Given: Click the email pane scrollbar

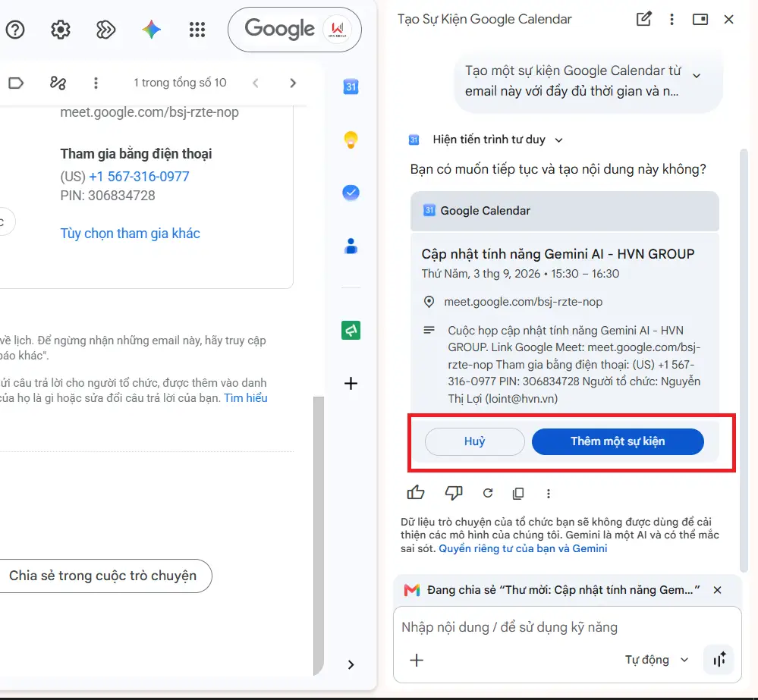Looking at the screenshot, I should point(318,535).
